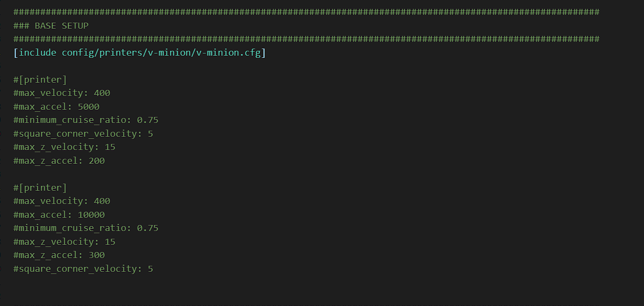Screen dimensions: 644x306
Task: Click the closing bracket after v-minion.cfg
Action: (x=264, y=52)
